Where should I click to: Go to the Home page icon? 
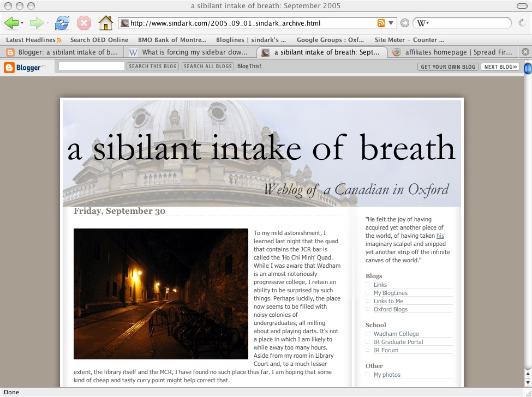105,23
